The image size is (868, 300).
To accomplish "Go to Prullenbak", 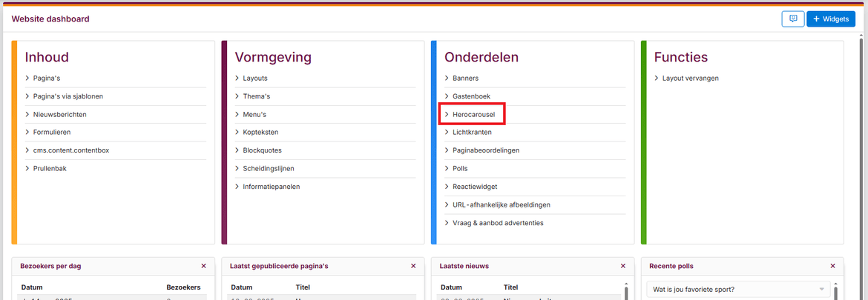I will pos(50,169).
